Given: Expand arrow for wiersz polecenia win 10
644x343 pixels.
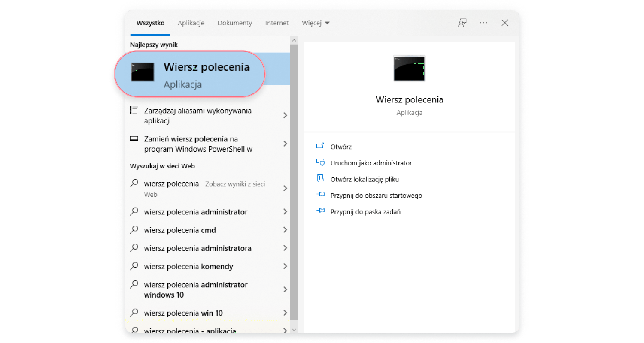Looking at the screenshot, I should (285, 313).
